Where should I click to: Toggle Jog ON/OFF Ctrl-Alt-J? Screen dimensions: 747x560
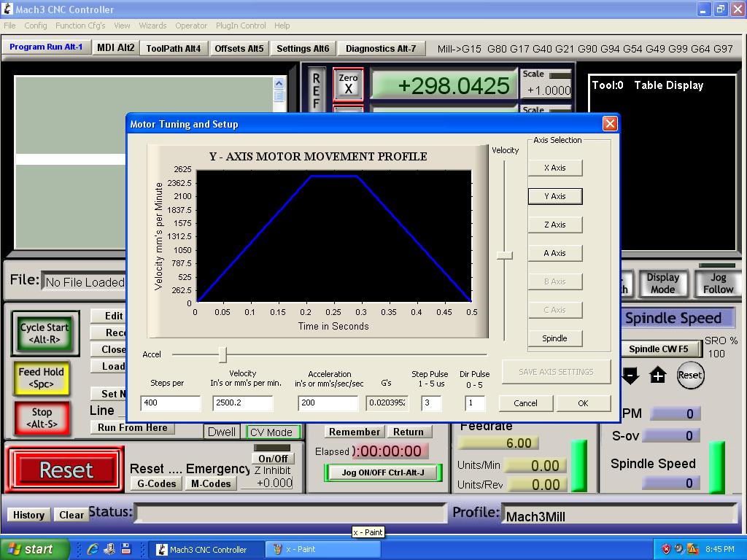pos(383,472)
